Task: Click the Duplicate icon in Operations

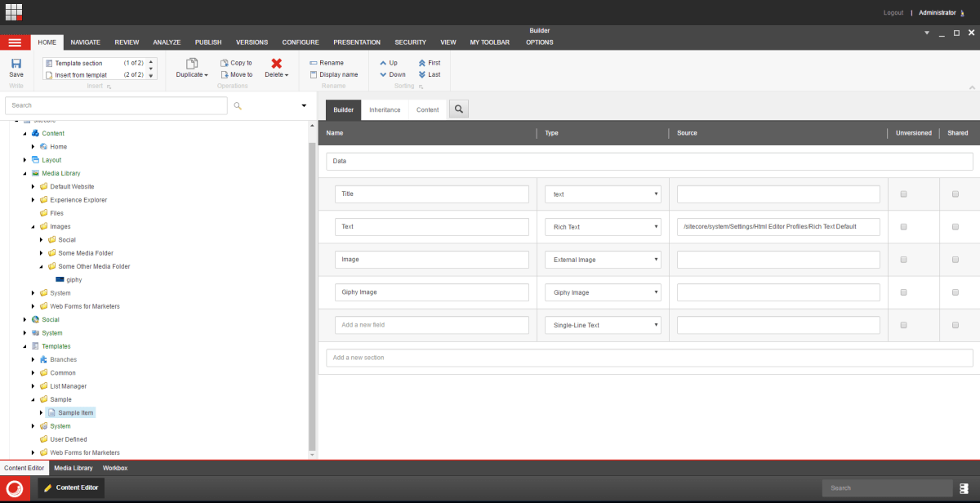Action: pos(192,64)
